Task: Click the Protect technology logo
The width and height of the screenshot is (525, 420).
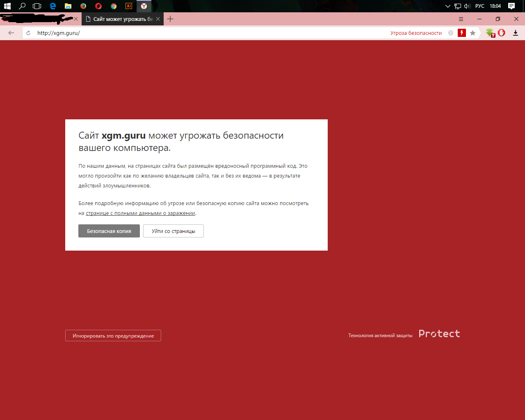Action: click(x=439, y=334)
